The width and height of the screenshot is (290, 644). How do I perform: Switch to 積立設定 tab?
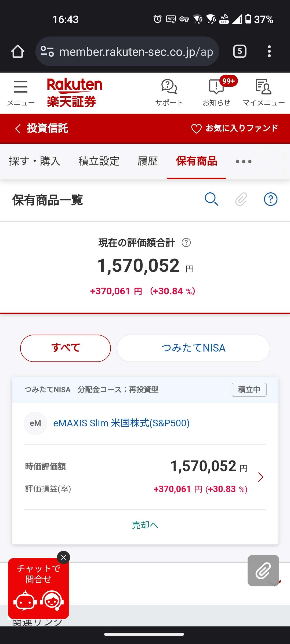(99, 161)
